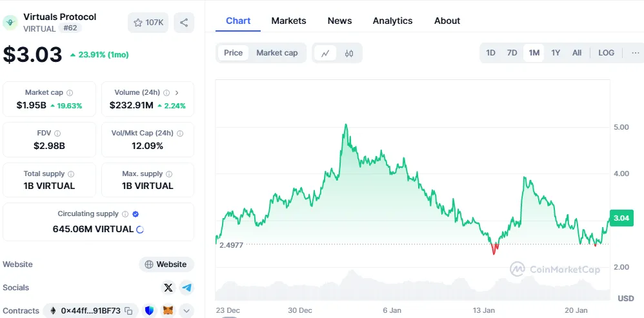This screenshot has width=644, height=318.
Task: Add token to MetaMask via fox icon
Action: coord(168,311)
